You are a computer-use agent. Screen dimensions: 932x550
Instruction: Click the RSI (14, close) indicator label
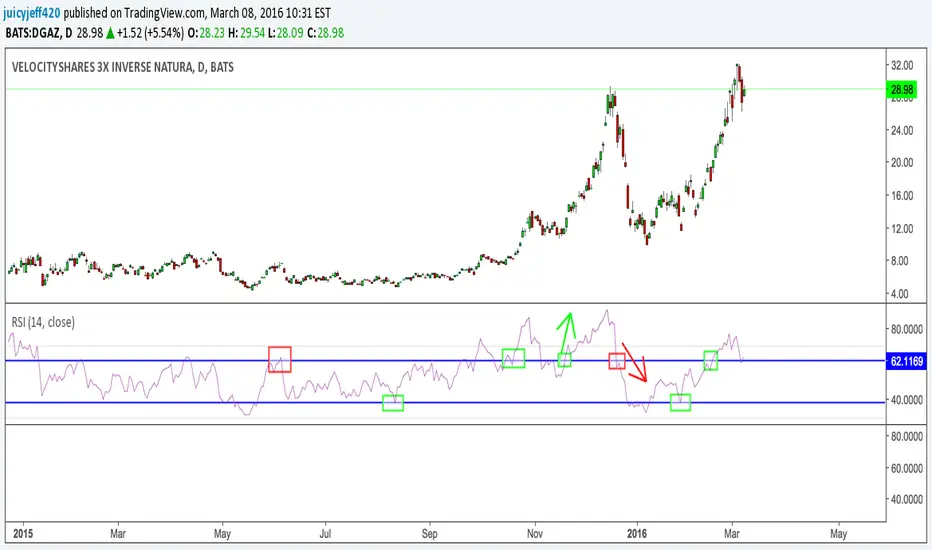coord(43,322)
